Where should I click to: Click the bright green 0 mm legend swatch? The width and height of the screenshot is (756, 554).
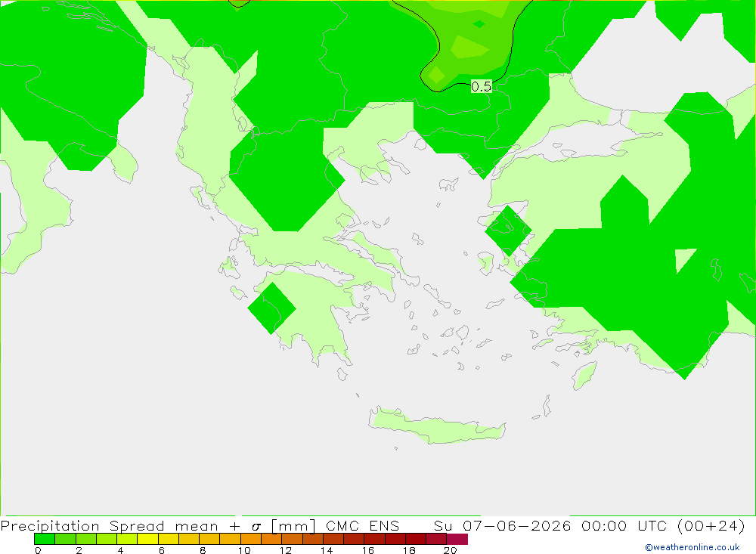[45, 539]
